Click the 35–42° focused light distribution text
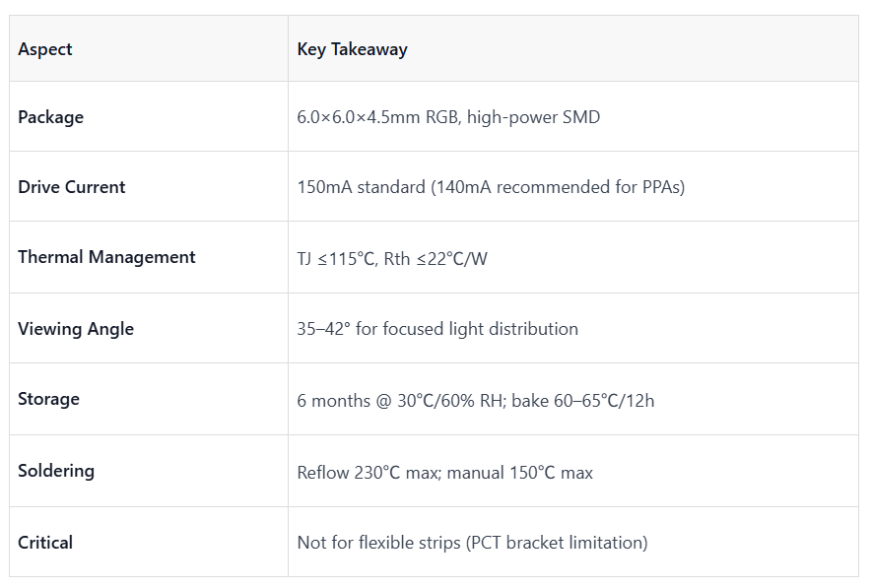This screenshot has height=588, width=872. (437, 328)
